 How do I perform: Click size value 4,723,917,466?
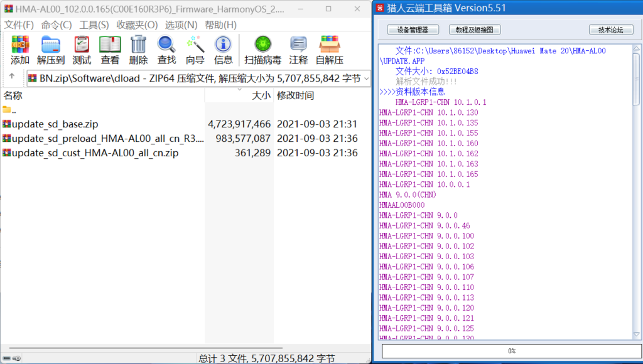(239, 124)
